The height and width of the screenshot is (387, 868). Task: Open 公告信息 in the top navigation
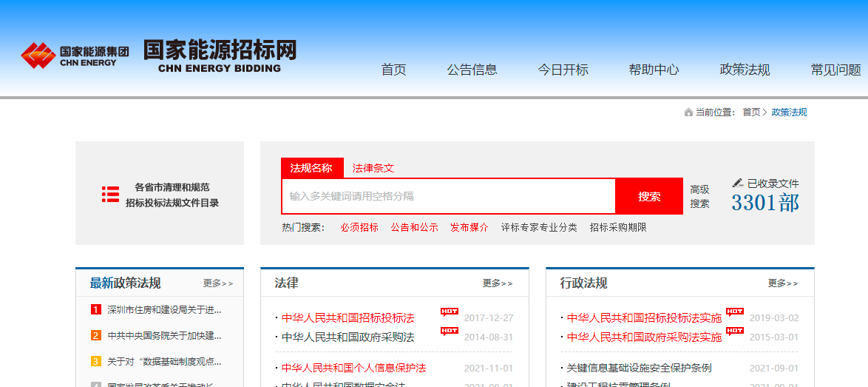pos(472,70)
